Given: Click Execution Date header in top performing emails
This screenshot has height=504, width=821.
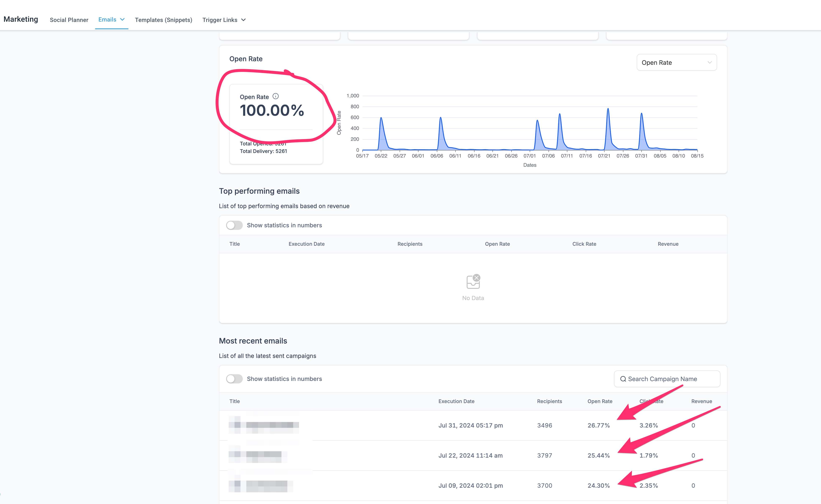Looking at the screenshot, I should click(307, 244).
